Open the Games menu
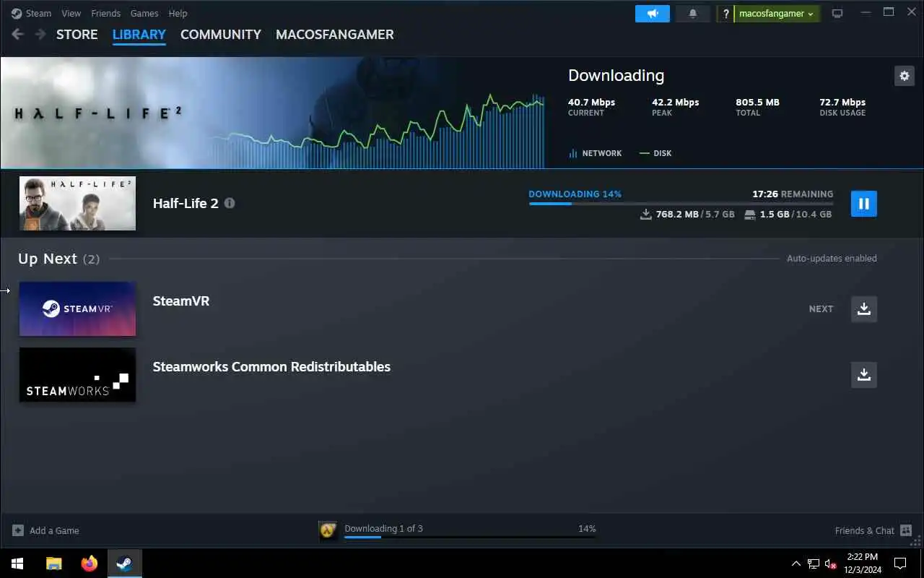 click(x=144, y=13)
